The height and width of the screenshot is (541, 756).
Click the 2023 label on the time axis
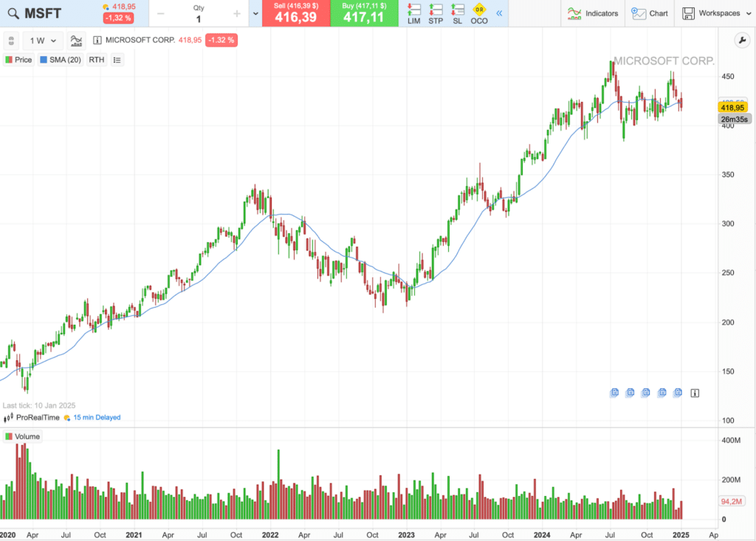pos(406,535)
